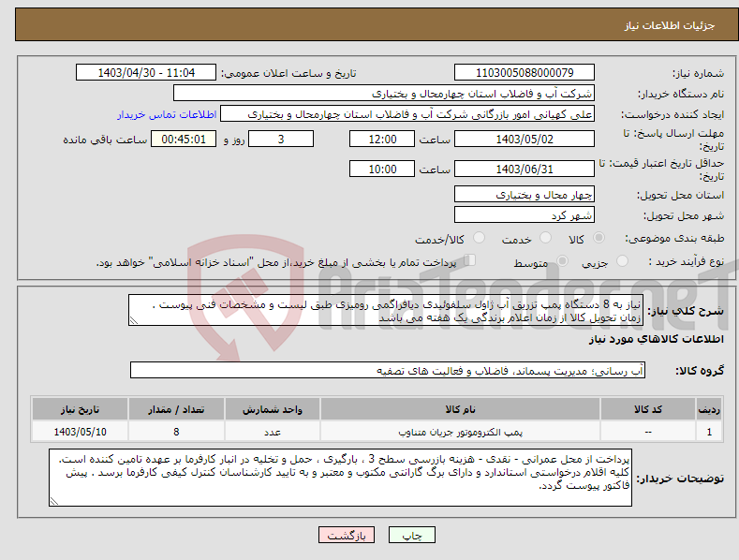
Task: Select the کالا radio button
Action: point(599,238)
